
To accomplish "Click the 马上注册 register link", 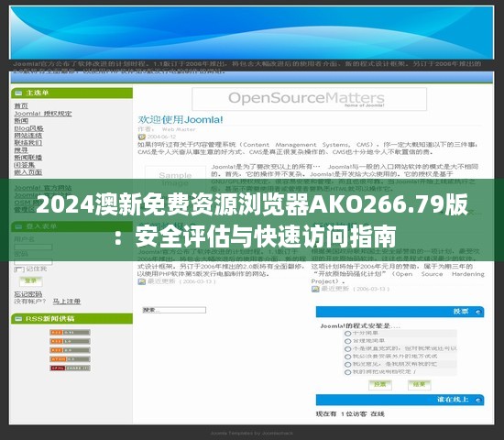I will [67, 302].
